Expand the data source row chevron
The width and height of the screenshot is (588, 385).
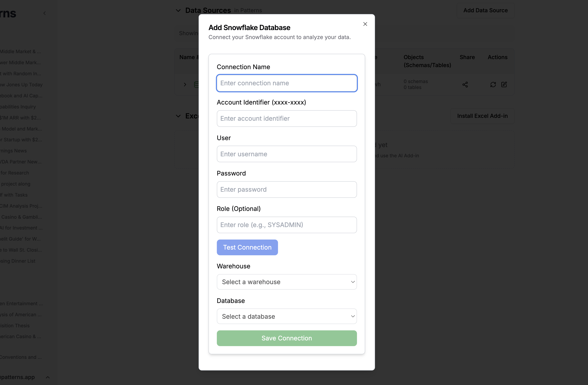(x=185, y=85)
